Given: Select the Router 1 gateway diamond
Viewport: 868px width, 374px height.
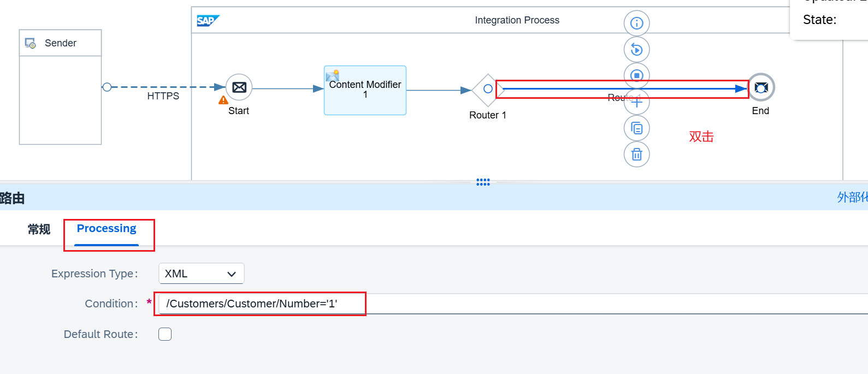Looking at the screenshot, I should point(487,89).
